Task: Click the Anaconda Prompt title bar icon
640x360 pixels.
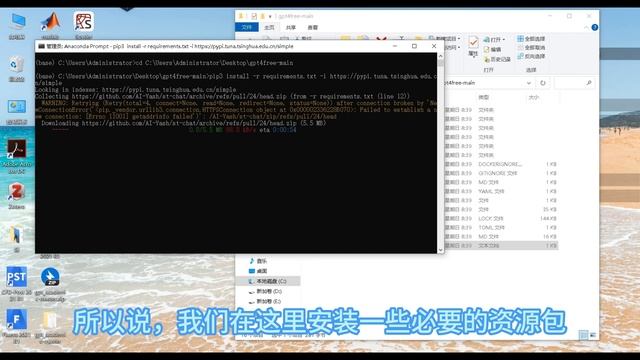Action: click(41, 46)
